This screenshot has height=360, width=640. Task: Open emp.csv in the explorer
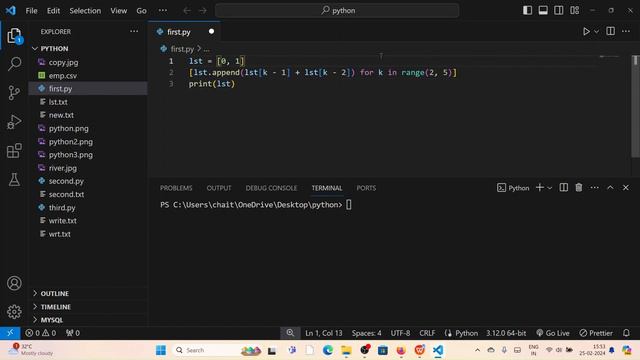pos(88,76)
